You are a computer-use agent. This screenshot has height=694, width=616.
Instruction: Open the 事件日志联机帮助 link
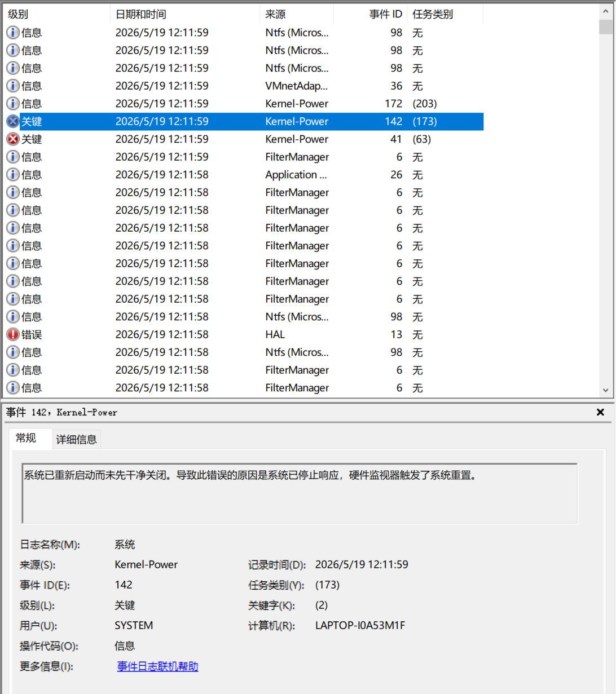click(158, 666)
